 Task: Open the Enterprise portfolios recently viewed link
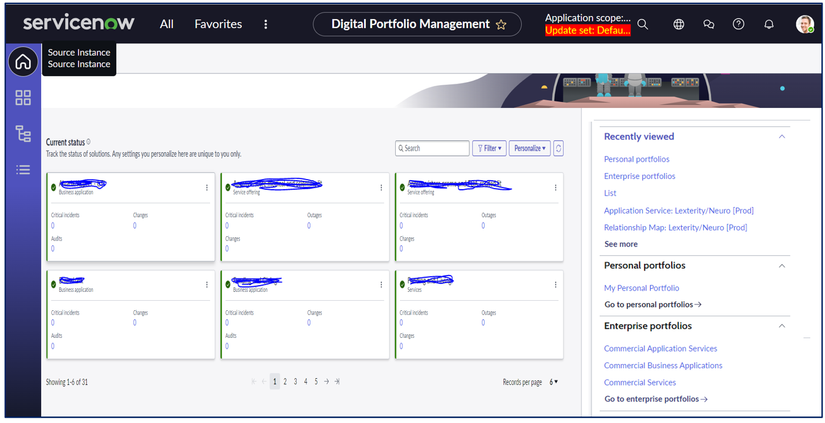(639, 176)
